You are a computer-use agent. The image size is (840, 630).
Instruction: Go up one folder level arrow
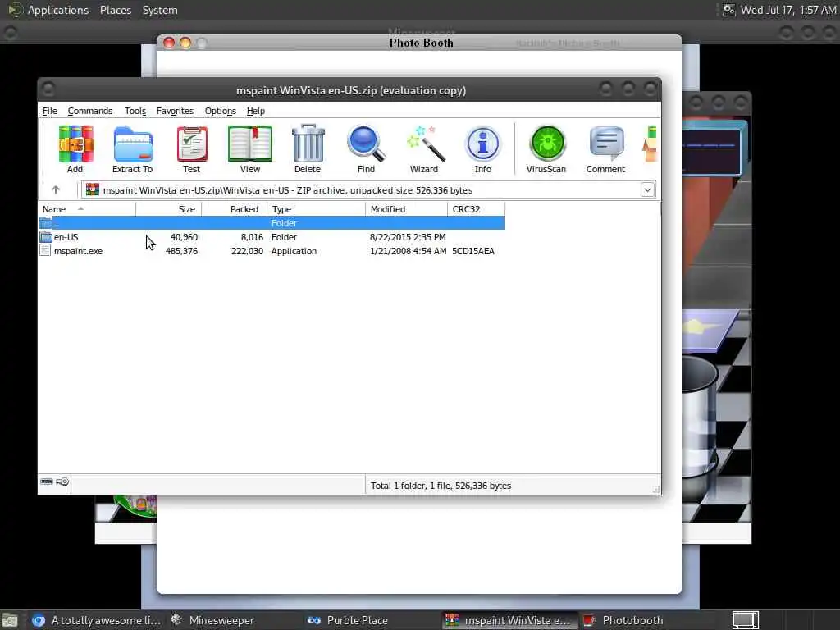[56, 189]
